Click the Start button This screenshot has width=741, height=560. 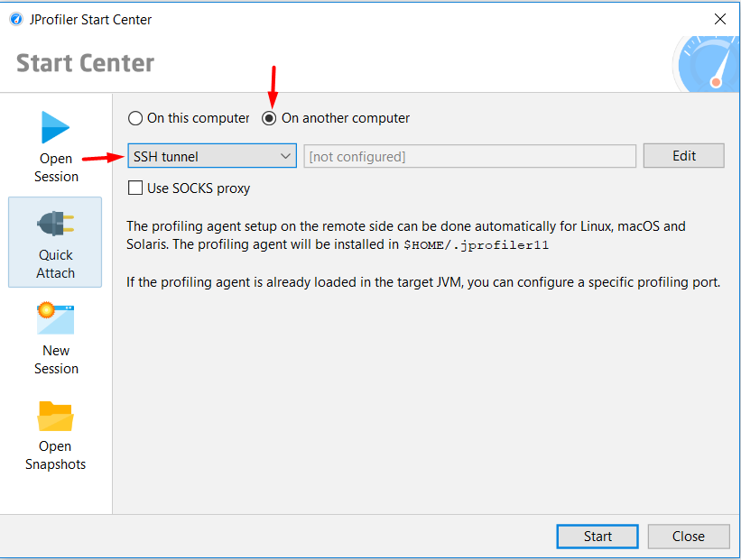pos(597,537)
